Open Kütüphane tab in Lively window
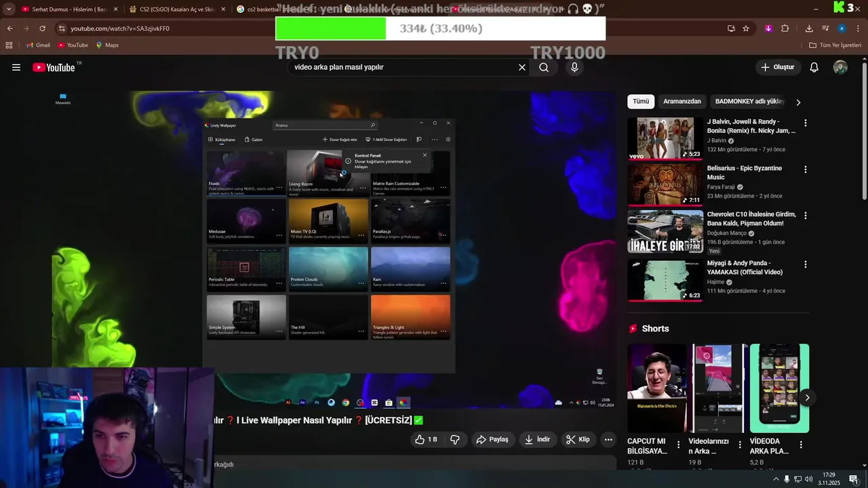Screen dimensions: 868x488 tap(222, 140)
